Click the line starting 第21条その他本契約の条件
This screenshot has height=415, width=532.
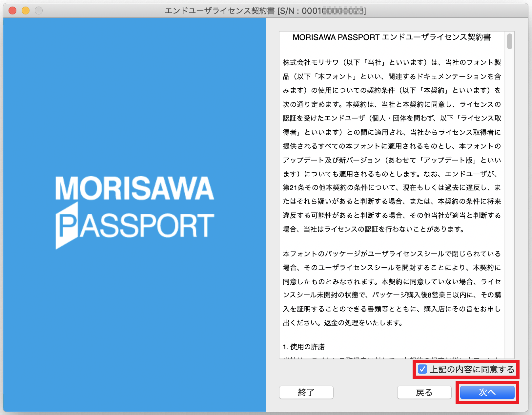coord(392,187)
